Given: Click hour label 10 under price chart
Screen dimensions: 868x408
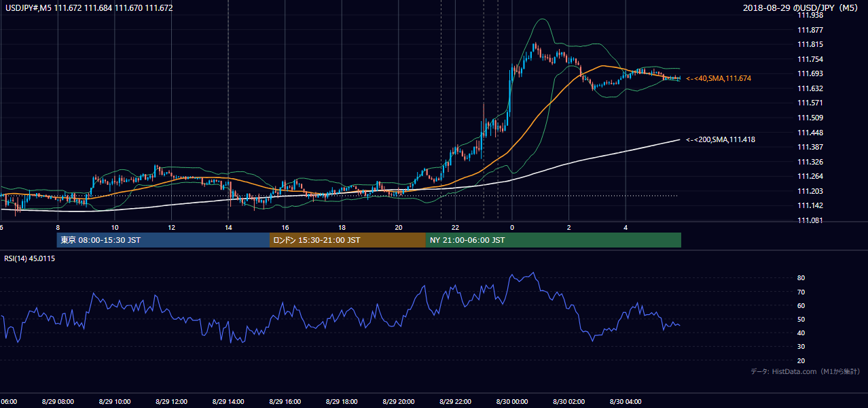Looking at the screenshot, I should pyautogui.click(x=115, y=228).
